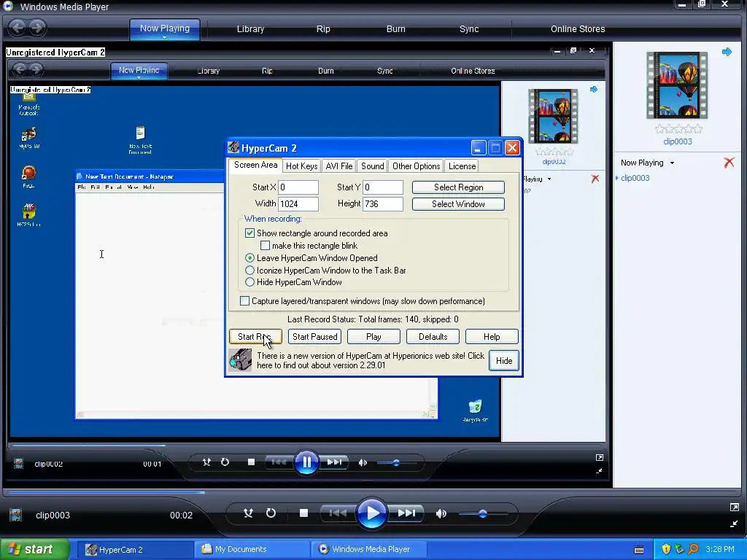The width and height of the screenshot is (747, 560).
Task: Click the outer player's Play button
Action: pos(371,513)
